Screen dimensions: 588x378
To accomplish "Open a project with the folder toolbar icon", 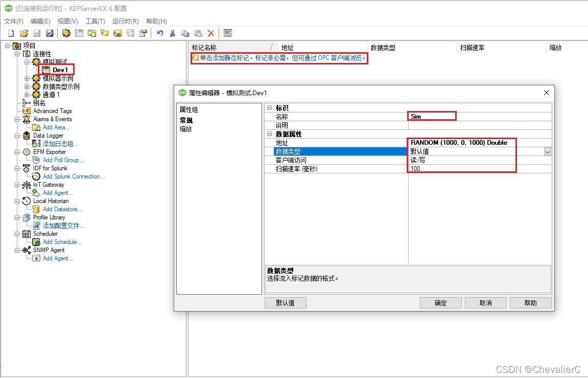I will pos(24,33).
